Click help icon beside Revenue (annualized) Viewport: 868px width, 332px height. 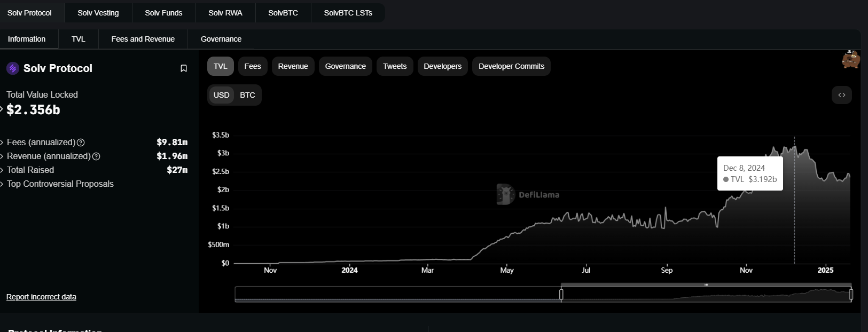(96, 156)
